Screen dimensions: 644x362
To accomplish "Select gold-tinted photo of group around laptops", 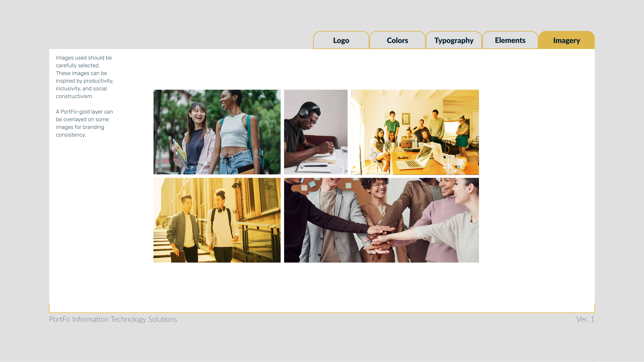I will [415, 132].
